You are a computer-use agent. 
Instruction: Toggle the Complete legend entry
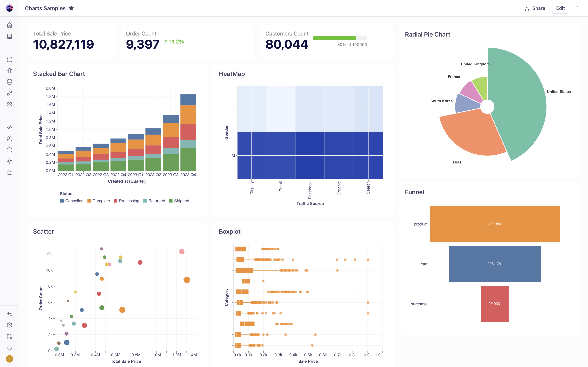point(98,201)
